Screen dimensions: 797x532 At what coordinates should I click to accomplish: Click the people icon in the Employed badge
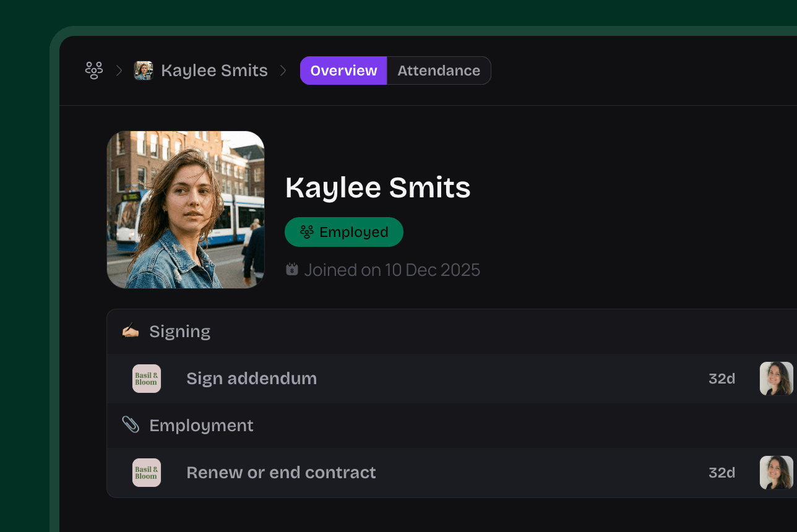pos(307,232)
